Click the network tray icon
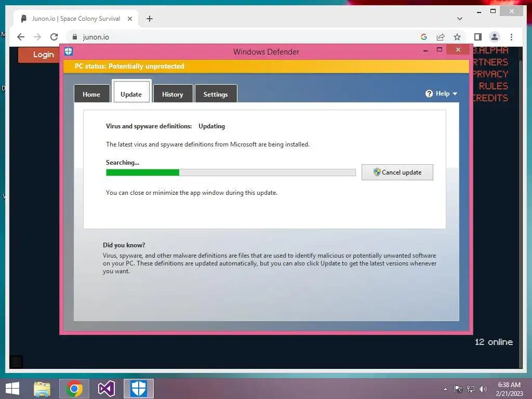The image size is (532, 399). click(x=471, y=389)
